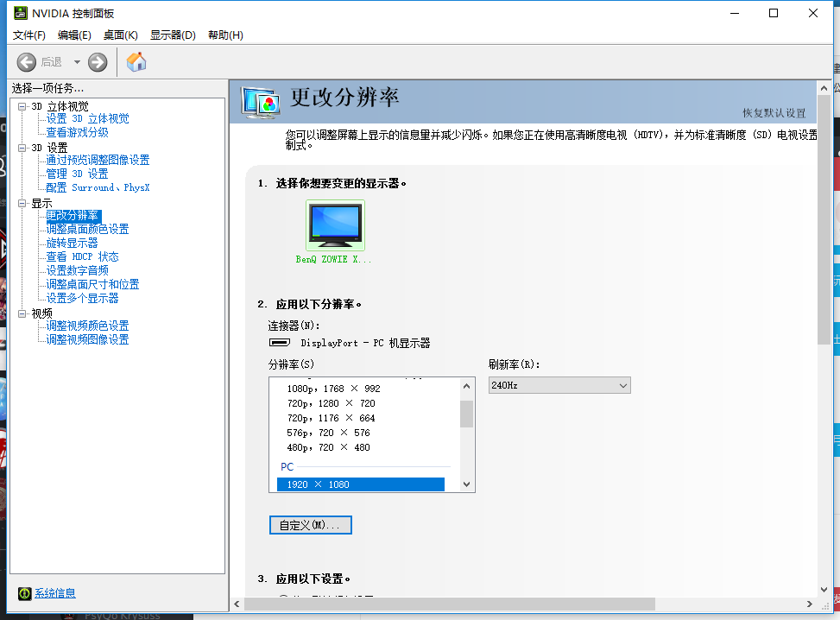Image resolution: width=840 pixels, height=620 pixels.
Task: Open 调整桌面尺寸和位置 task
Action: 92,284
